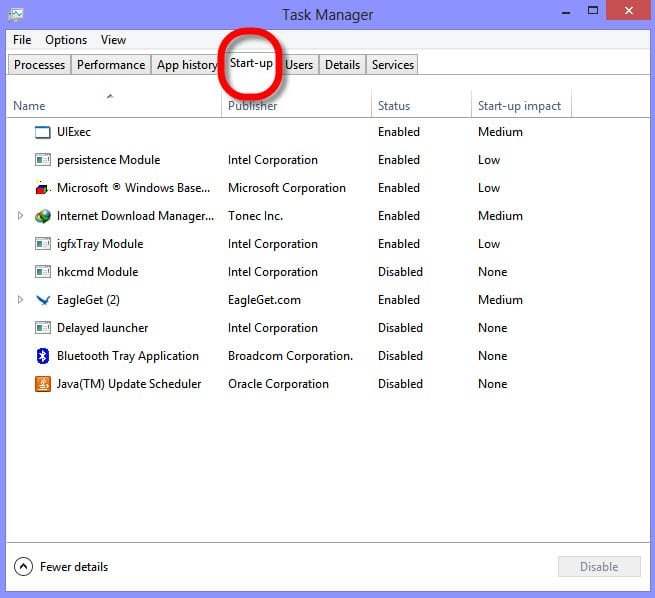Viewport: 655px width, 598px height.
Task: Switch to the Services tab
Action: point(393,65)
